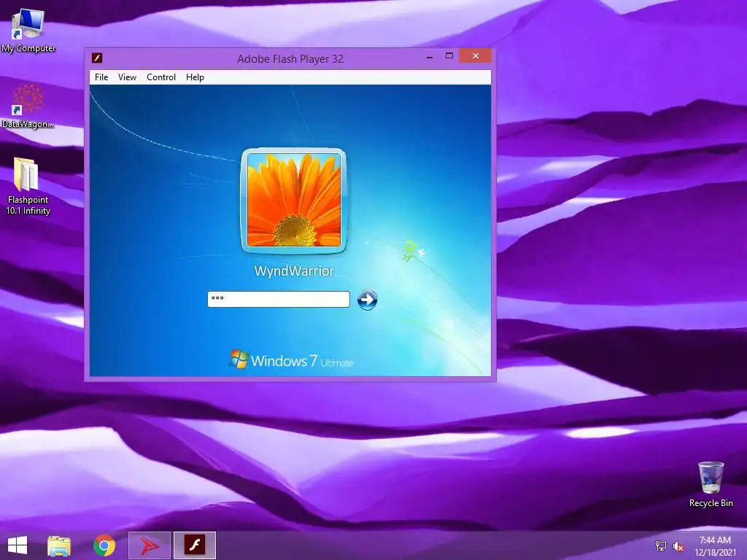
Task: Select the Recycle Bin icon
Action: pyautogui.click(x=711, y=484)
